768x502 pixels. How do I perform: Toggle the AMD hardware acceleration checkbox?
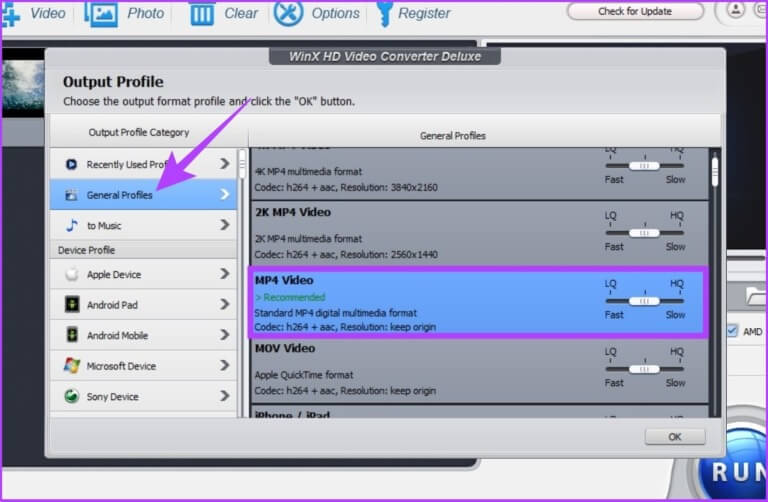[732, 331]
